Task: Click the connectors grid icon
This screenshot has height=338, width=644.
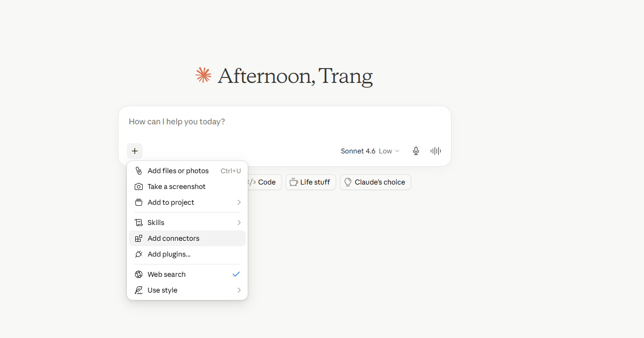Action: click(139, 238)
